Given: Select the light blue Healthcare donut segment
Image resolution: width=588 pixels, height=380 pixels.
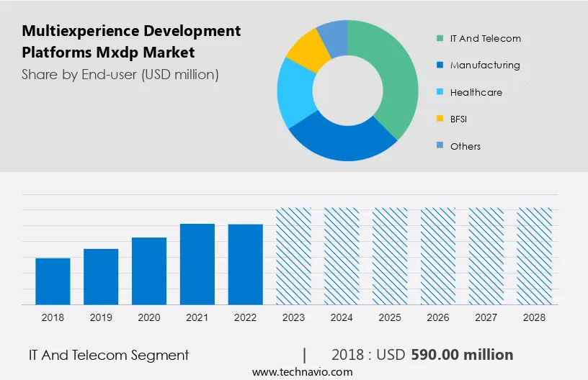Looking at the screenshot, I should click(294, 94).
